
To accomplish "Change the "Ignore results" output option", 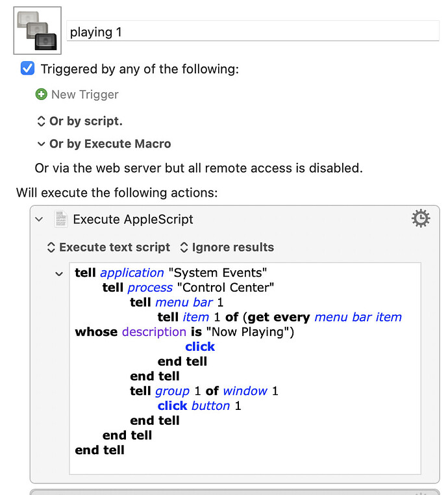I will click(227, 247).
